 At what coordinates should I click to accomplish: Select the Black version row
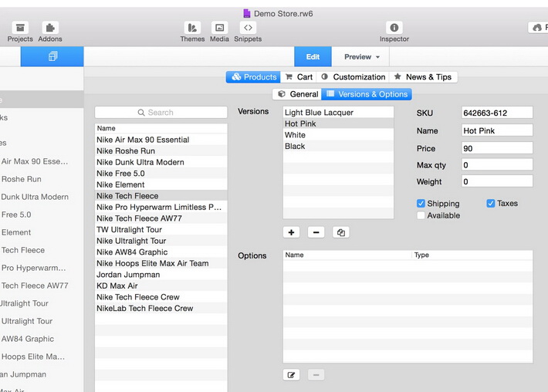(x=338, y=146)
